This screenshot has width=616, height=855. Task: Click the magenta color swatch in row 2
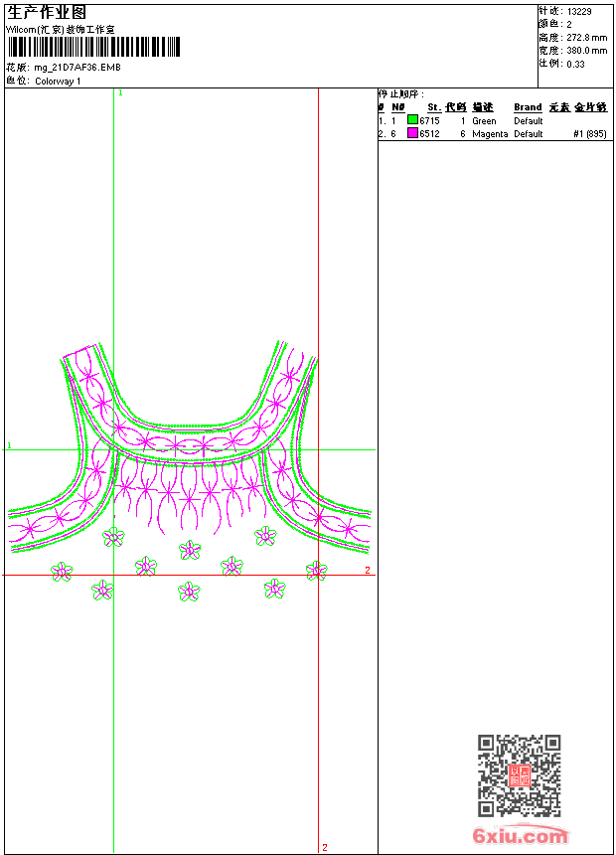[x=412, y=133]
